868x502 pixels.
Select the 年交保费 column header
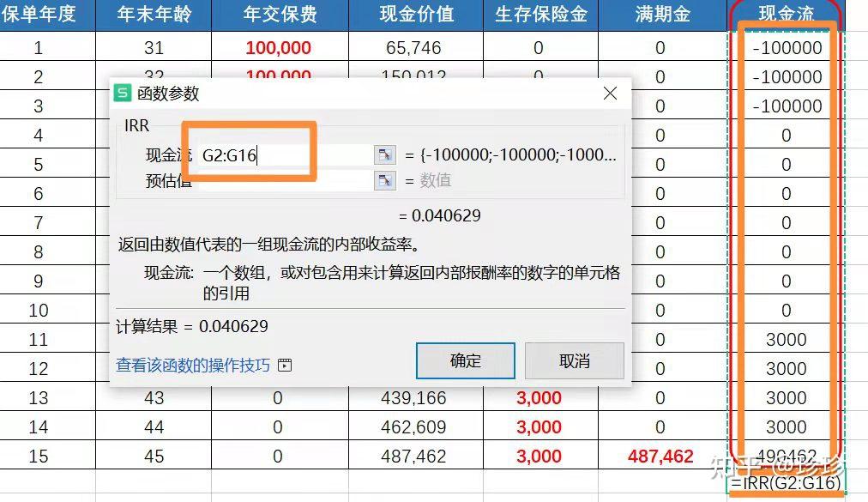click(280, 15)
